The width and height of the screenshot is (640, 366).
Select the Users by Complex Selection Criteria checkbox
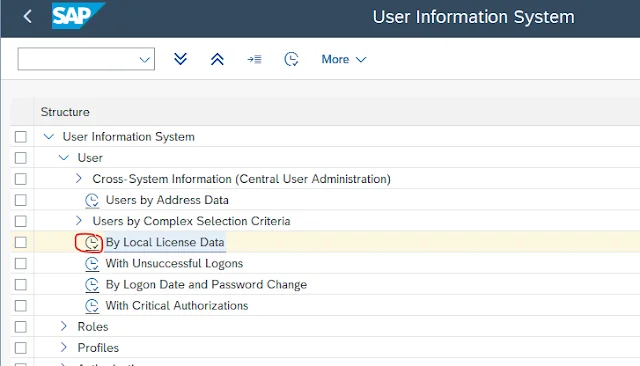[21, 221]
